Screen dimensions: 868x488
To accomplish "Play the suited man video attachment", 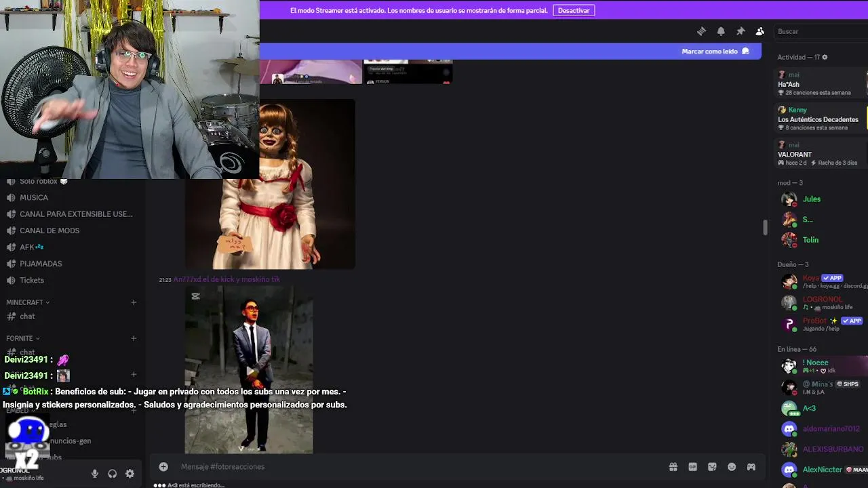I will point(249,369).
